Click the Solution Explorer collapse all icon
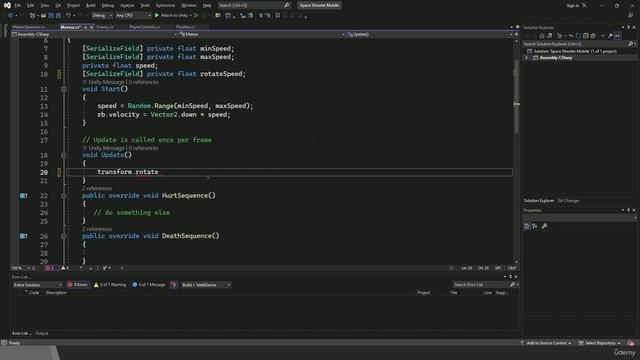Image resolution: width=640 pixels, height=360 pixels. pos(585,36)
